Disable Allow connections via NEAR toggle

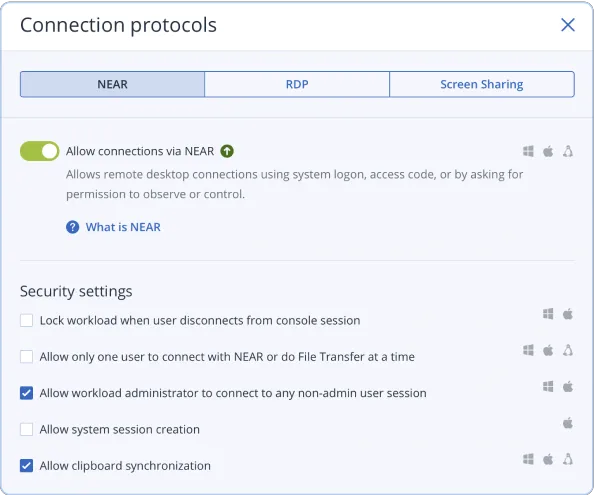(39, 151)
